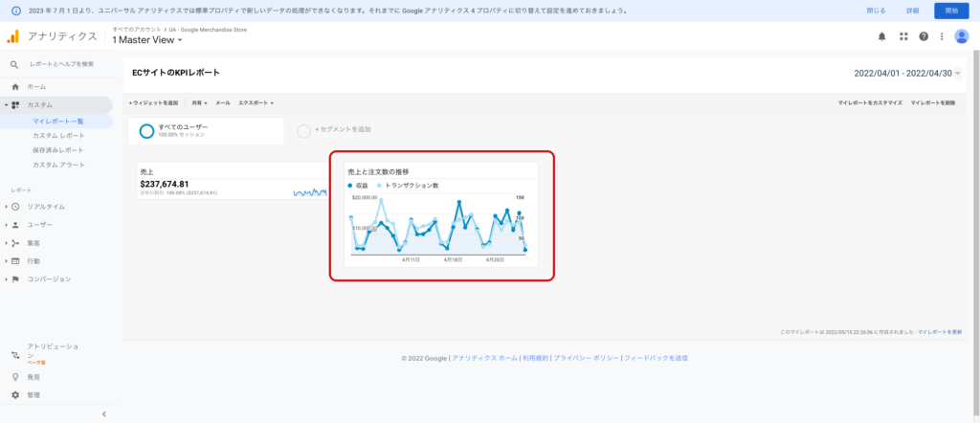Click the Google Analytics logo
Viewport: 980px width, 423px height.
tap(13, 36)
